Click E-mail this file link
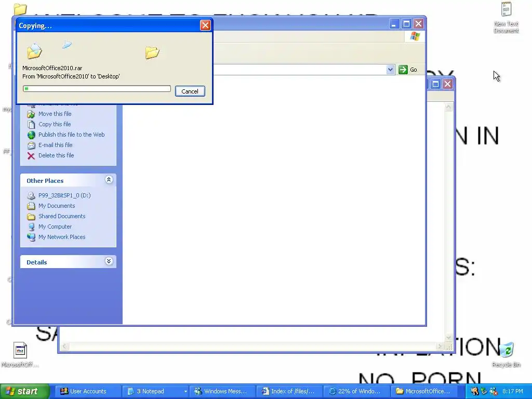 (55, 145)
